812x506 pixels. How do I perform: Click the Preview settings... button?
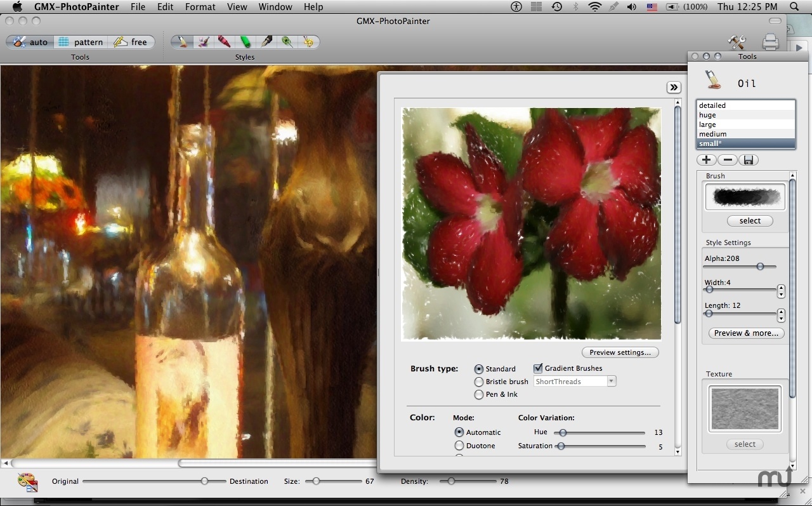(x=620, y=352)
